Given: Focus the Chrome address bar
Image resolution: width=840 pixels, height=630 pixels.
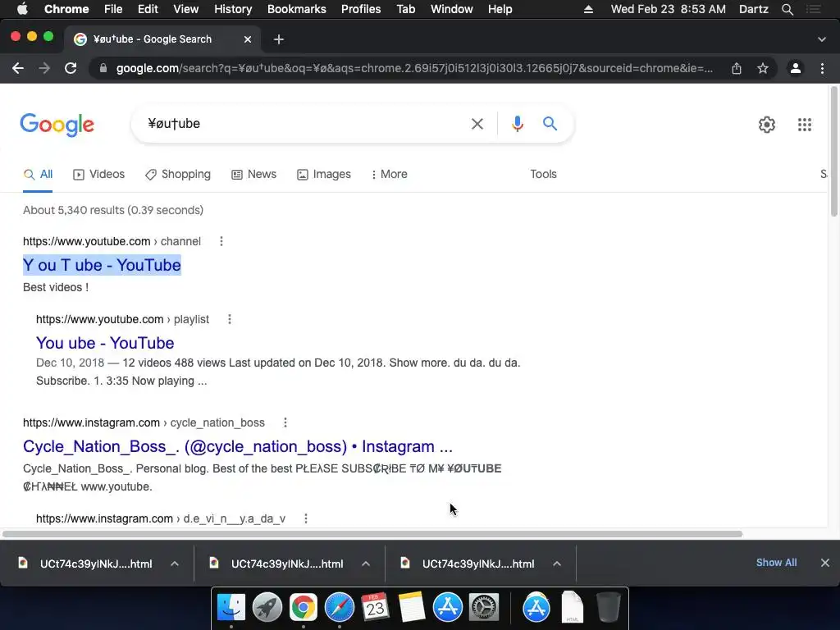Looking at the screenshot, I should coord(414,68).
